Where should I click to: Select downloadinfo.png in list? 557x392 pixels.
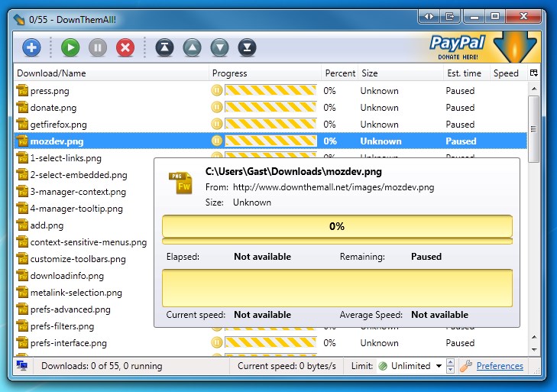pos(66,276)
